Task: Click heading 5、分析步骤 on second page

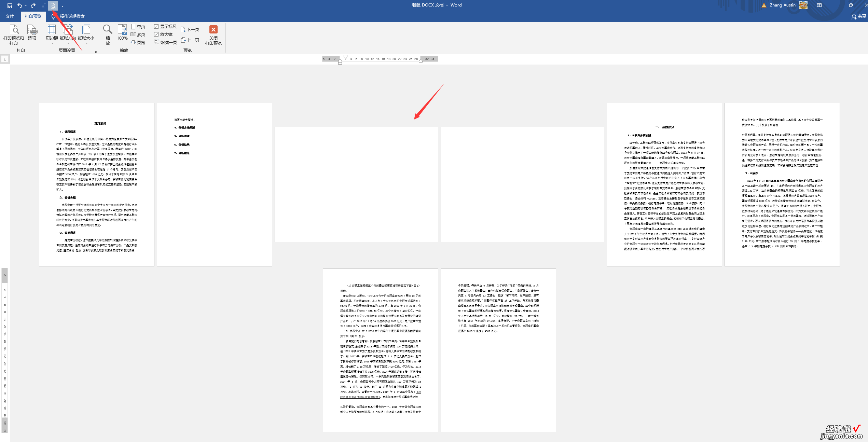Action: [x=182, y=136]
